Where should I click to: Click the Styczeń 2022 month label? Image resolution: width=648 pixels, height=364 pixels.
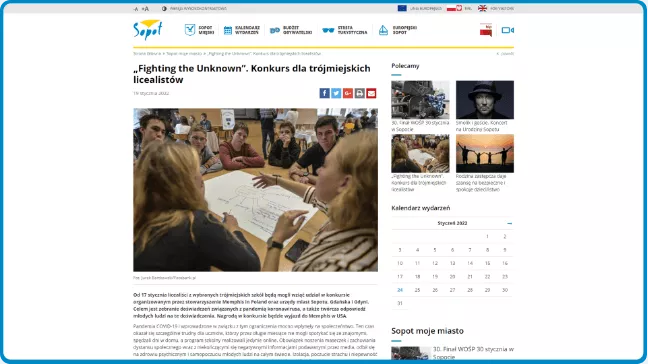452,223
